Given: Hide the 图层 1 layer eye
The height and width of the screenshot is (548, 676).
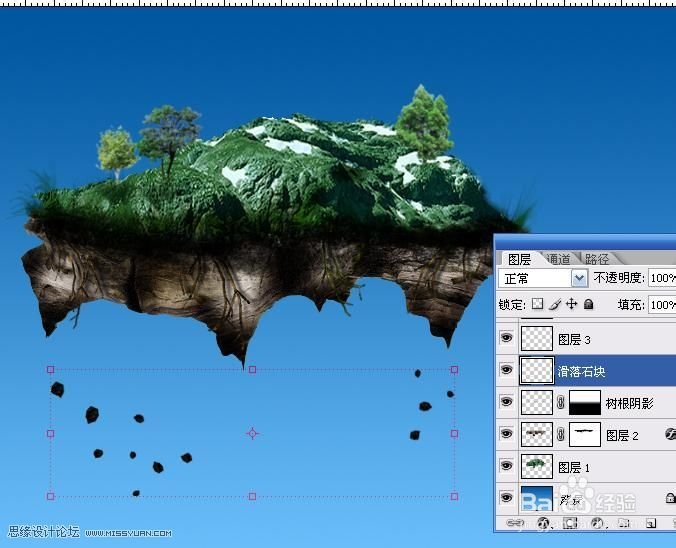Looking at the screenshot, I should 507,466.
